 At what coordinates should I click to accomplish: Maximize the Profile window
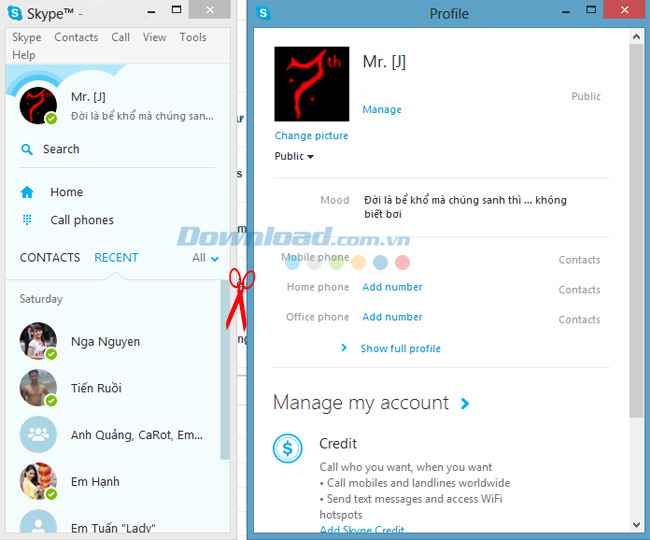tap(591, 10)
